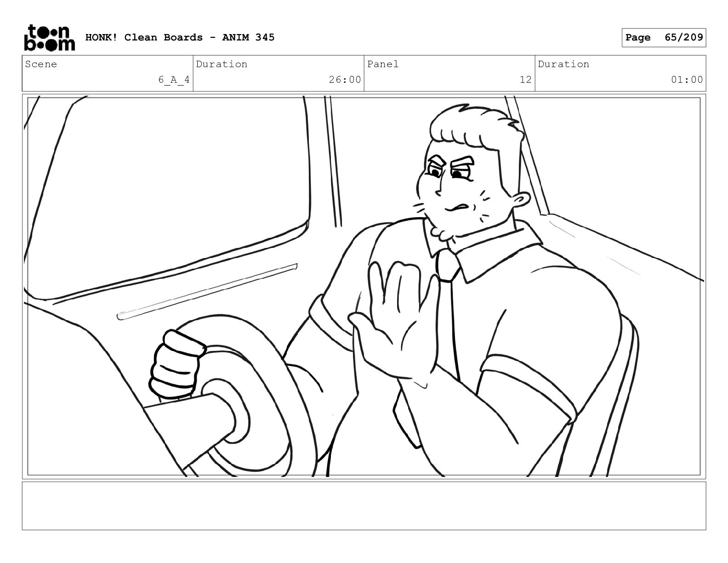This screenshot has width=728, height=563.
Task: Click the 'Page 65/209' page number box
Action: [664, 38]
